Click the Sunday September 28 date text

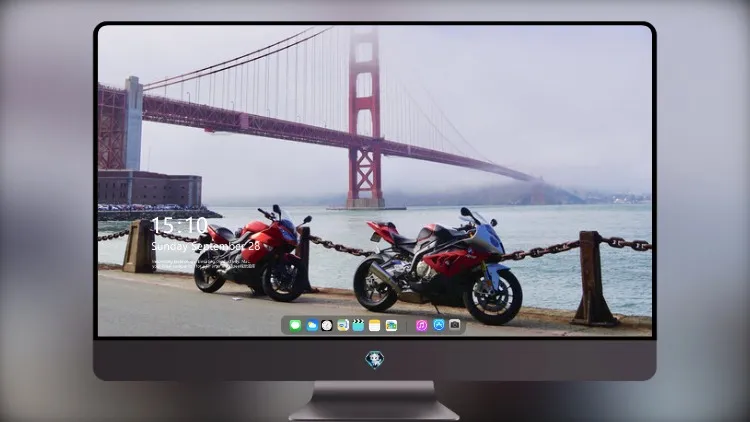(x=206, y=246)
